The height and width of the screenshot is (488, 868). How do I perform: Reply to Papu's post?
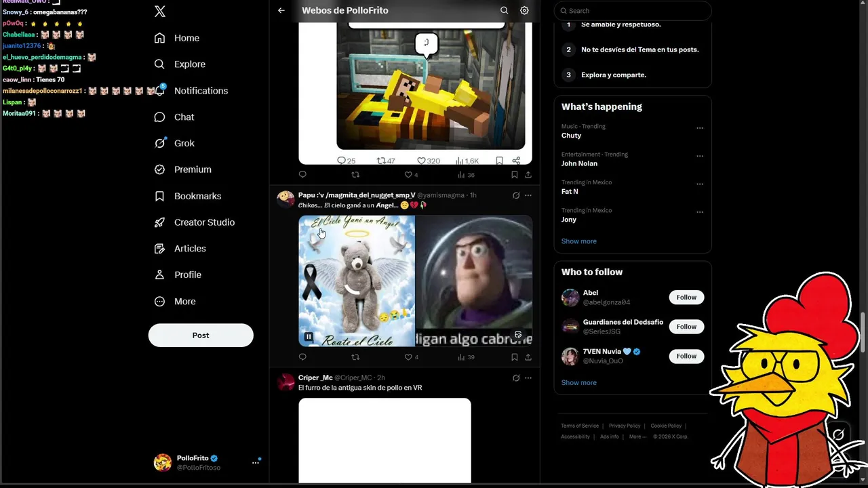point(302,357)
